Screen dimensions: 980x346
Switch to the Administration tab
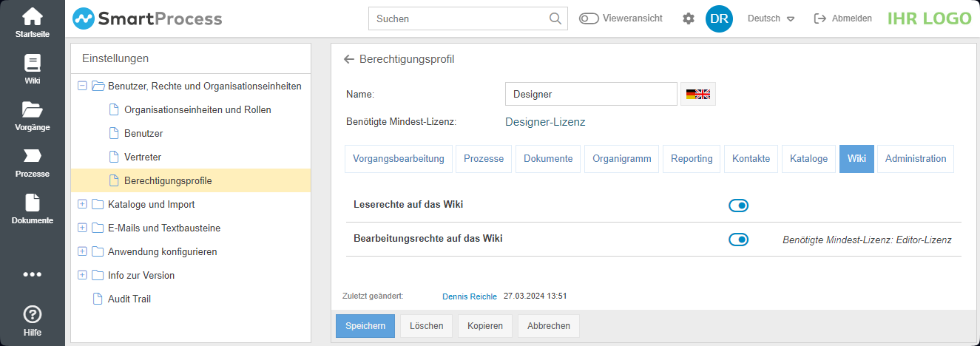tap(915, 159)
